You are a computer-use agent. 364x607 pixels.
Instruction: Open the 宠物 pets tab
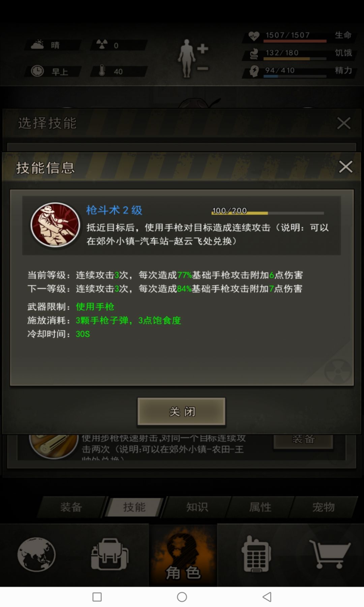point(324,507)
